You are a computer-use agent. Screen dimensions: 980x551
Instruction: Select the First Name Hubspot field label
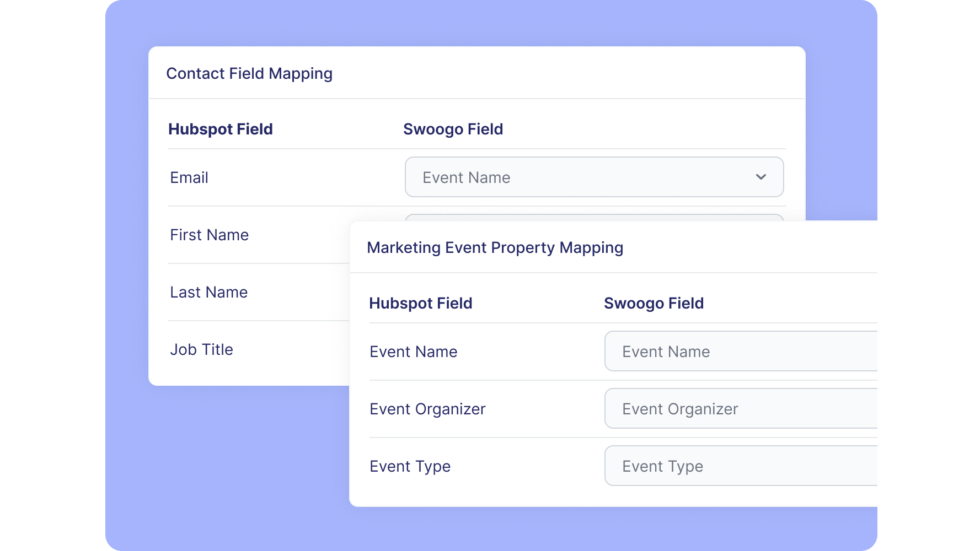210,235
